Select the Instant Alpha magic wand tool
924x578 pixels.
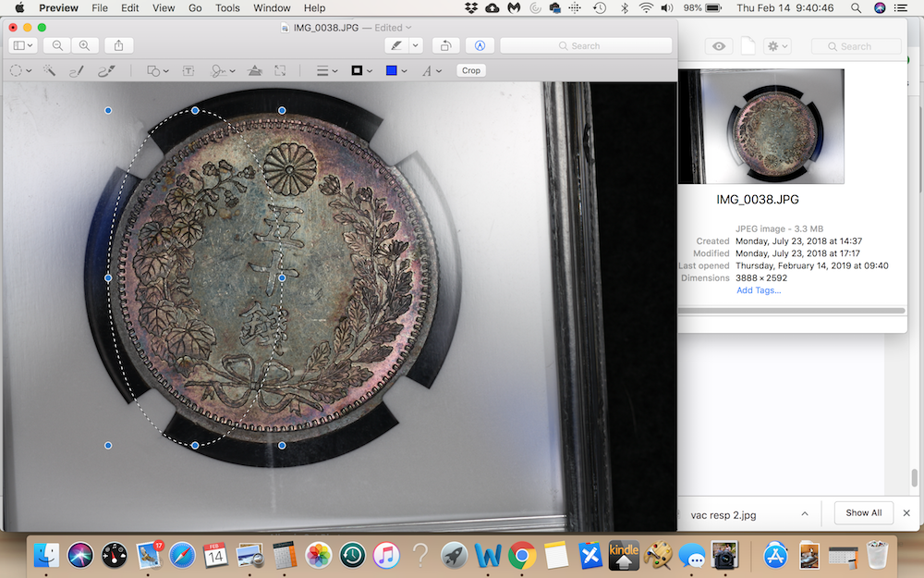[x=50, y=71]
